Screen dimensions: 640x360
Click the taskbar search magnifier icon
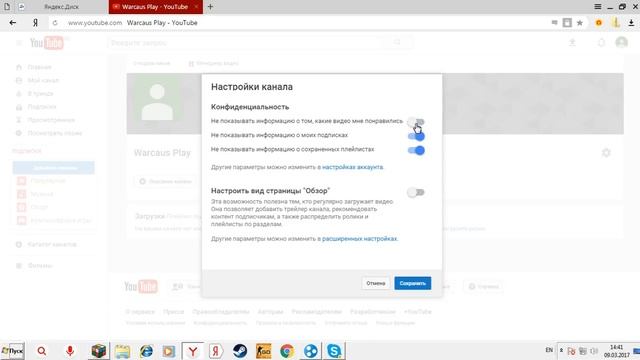point(42,351)
